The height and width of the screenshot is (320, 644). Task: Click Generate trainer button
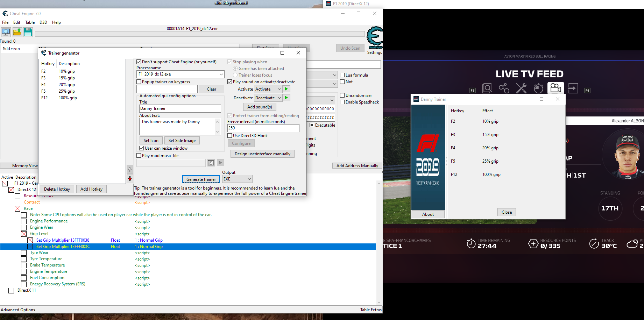[x=201, y=179]
